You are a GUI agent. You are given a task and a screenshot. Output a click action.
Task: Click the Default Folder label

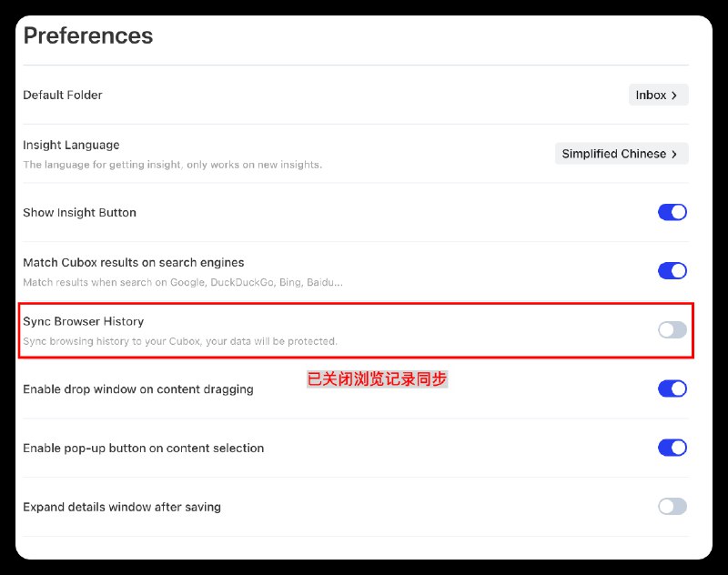click(63, 95)
